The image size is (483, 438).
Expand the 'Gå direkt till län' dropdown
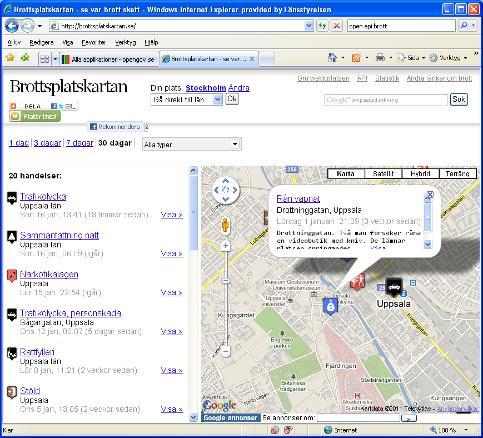pos(218,99)
